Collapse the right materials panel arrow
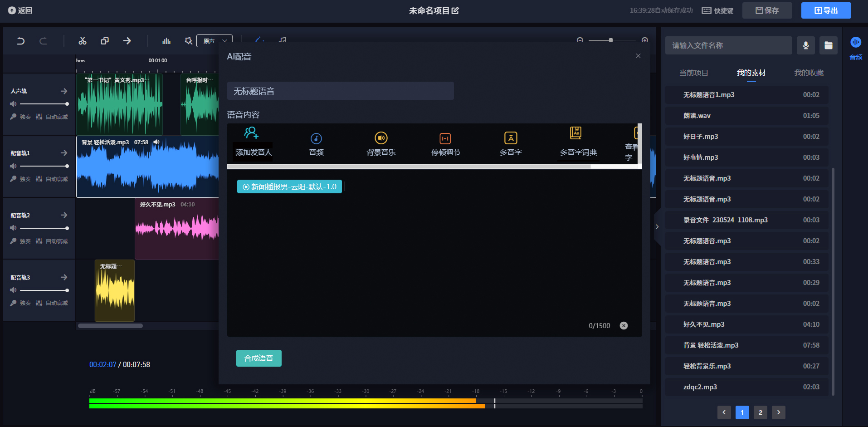Image resolution: width=868 pixels, height=427 pixels. (x=657, y=226)
